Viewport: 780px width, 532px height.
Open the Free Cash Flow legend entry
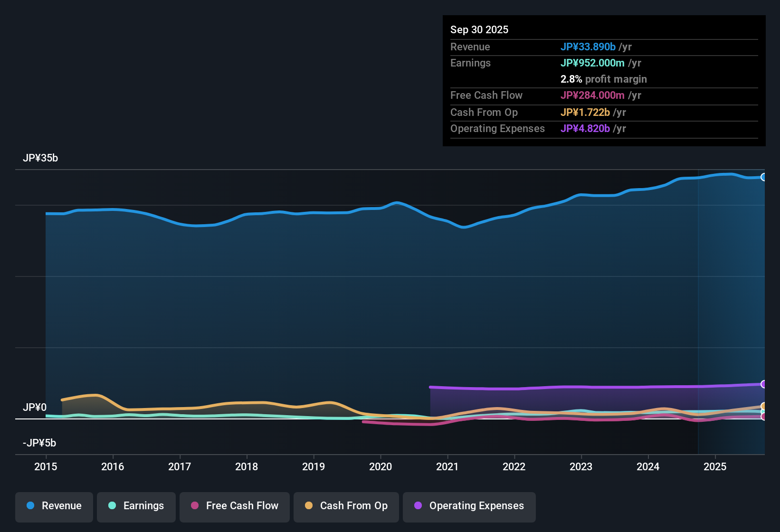click(234, 506)
